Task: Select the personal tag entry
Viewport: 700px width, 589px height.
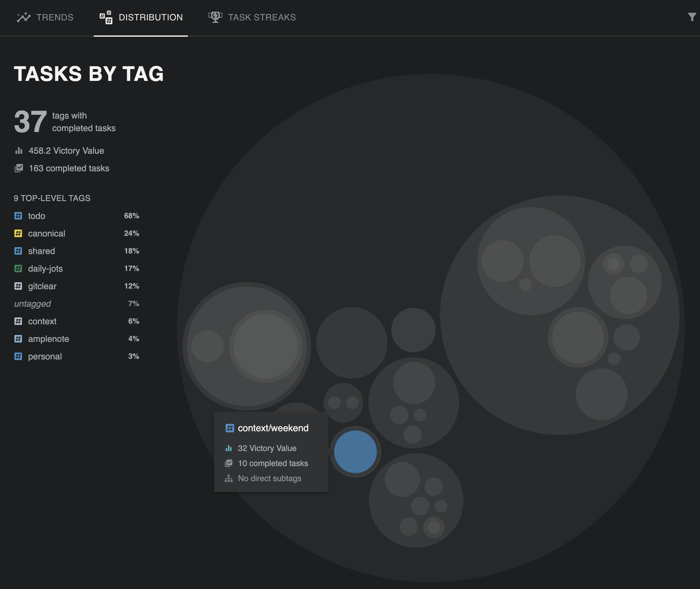Action: point(45,357)
